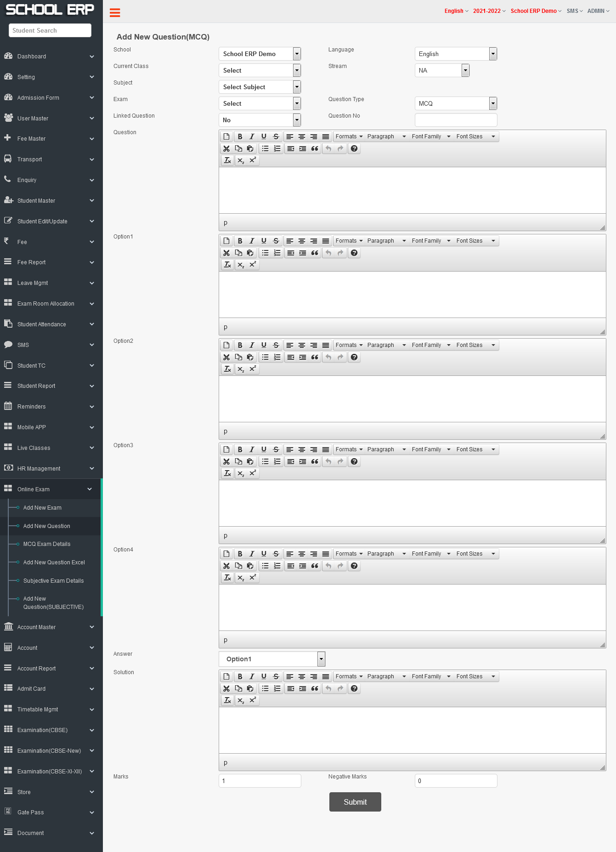Insert a bullet list in Option2 editor
Screen dimensions: 616x852
pos(265,357)
